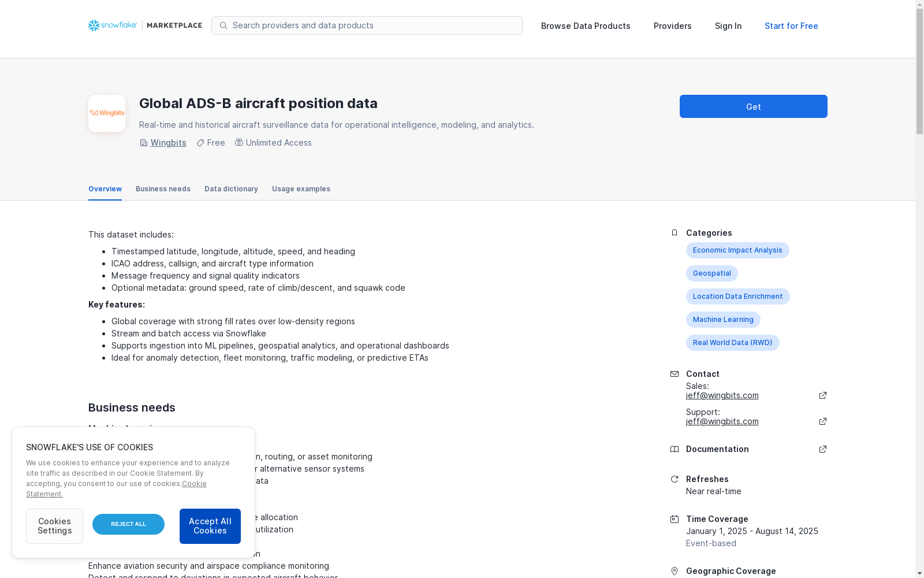Click the Support jeff@wingbits.com email link
924x578 pixels.
(722, 421)
